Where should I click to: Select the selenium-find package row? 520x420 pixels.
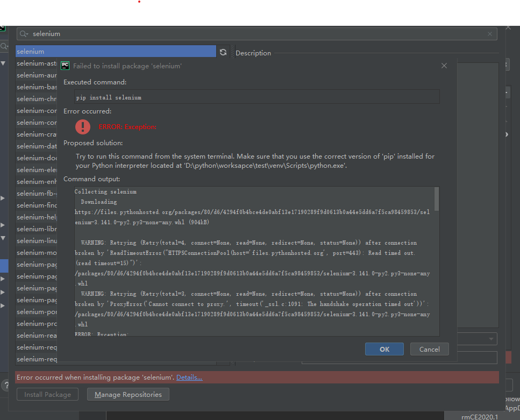pyautogui.click(x=37, y=205)
